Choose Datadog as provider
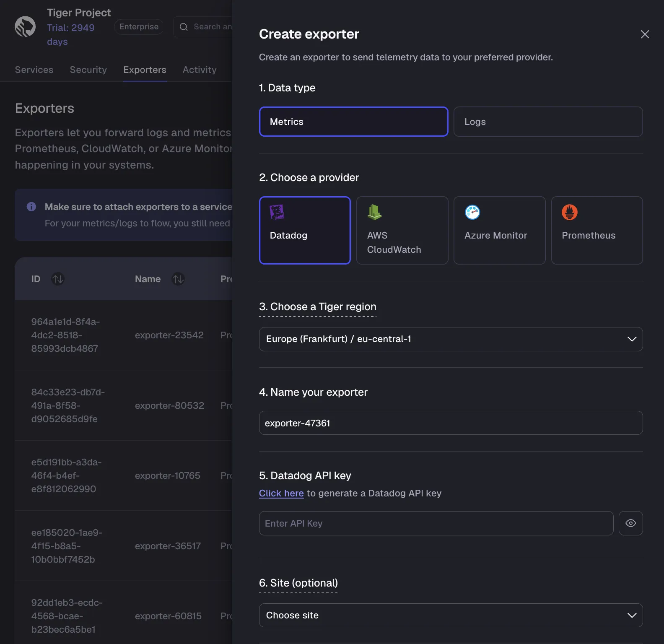Viewport: 664px width, 644px height. [305, 230]
